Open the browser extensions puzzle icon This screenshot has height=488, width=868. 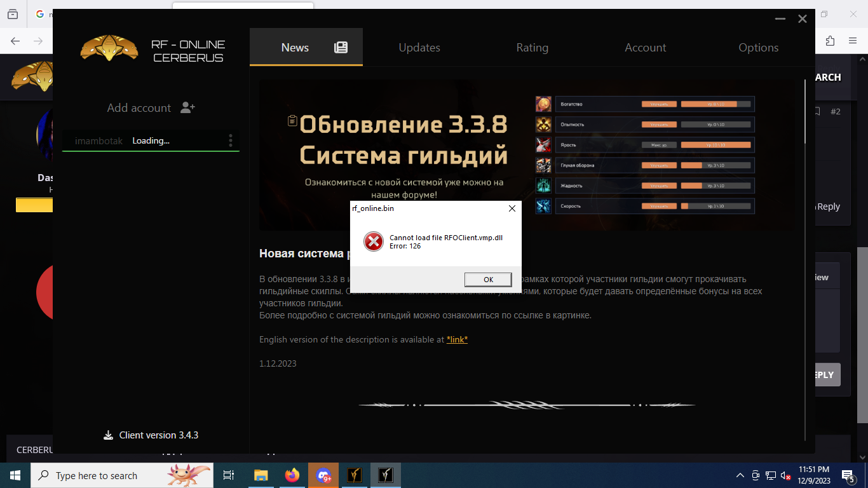click(830, 41)
